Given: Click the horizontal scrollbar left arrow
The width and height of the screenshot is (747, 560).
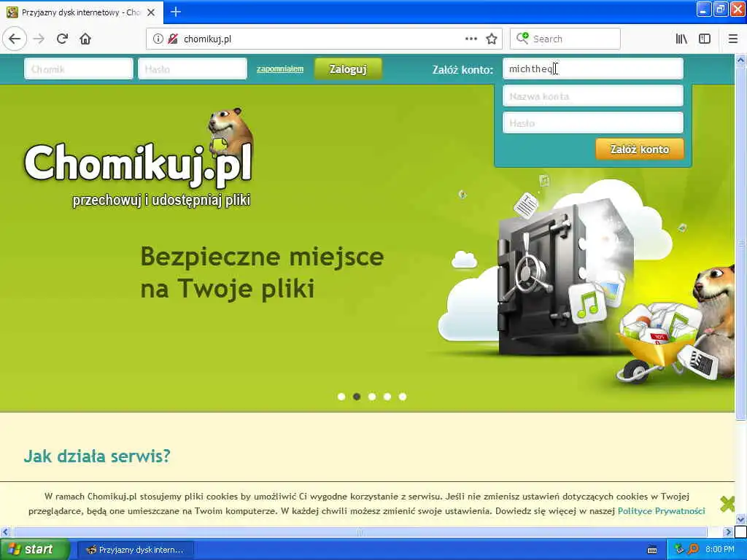Looking at the screenshot, I should click(x=5, y=532).
